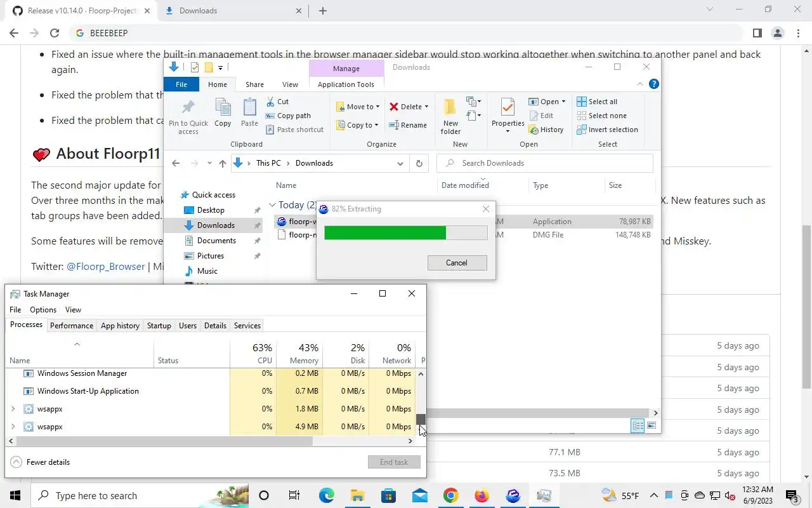
Task: Click Task Manager horizontal scrollbar
Action: pos(164,441)
